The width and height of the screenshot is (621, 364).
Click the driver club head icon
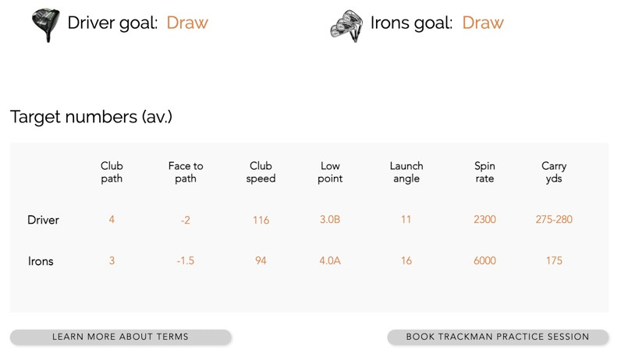pos(46,25)
